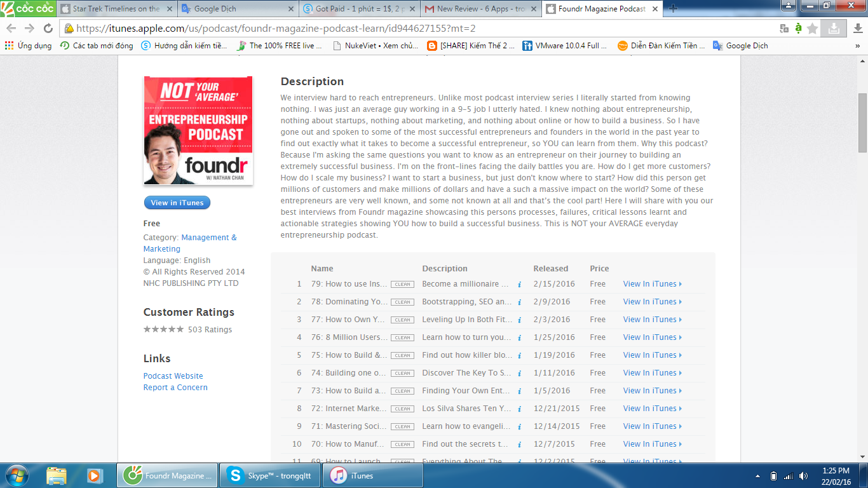This screenshot has width=868, height=488.
Task: Switch to the iTunes taskbar window
Action: click(373, 475)
